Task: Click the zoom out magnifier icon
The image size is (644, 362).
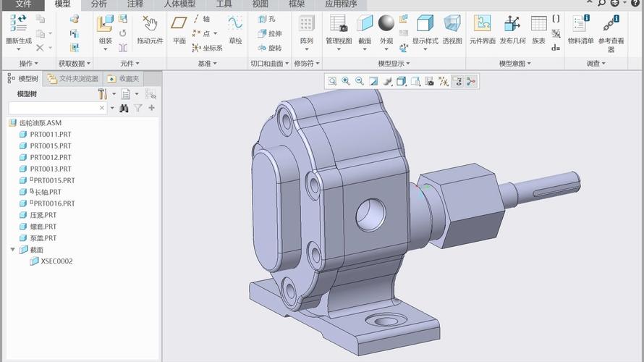Action: [360, 81]
